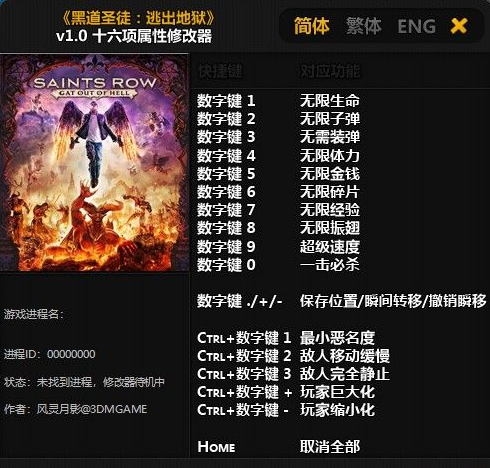Click the 玩家巨大化 label

[x=337, y=392]
